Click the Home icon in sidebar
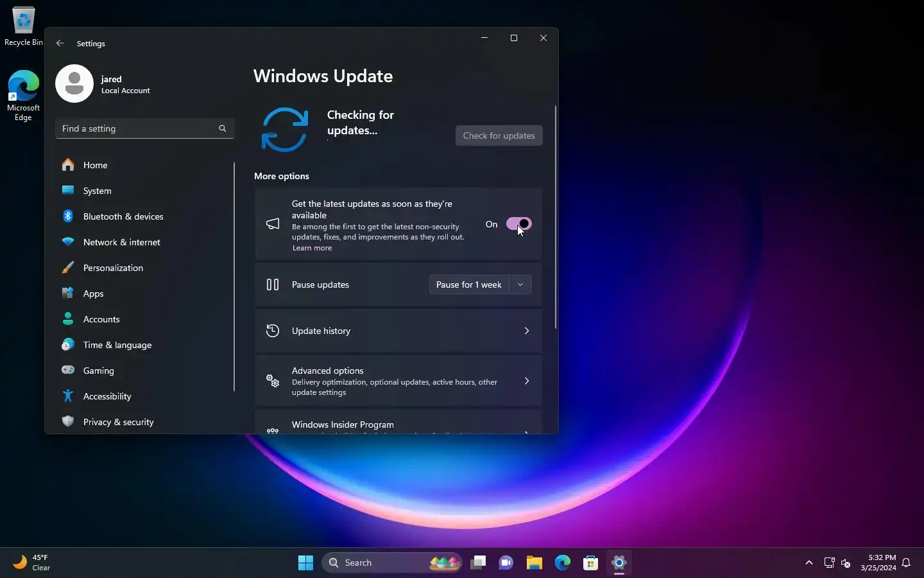Screen dimensions: 924x578 (x=68, y=165)
